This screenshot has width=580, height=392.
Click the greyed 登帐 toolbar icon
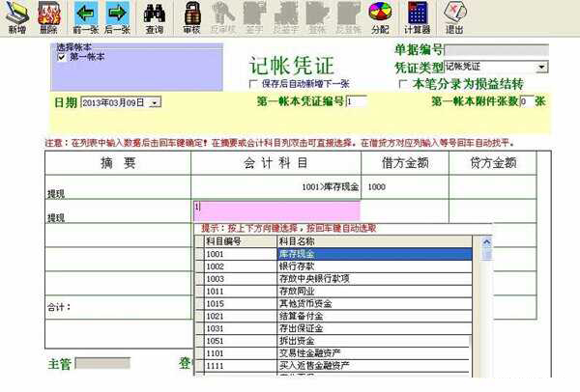click(x=317, y=17)
